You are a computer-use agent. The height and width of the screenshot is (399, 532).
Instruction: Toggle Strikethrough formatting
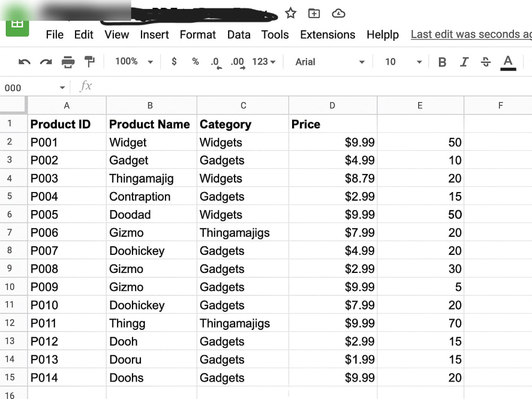point(486,62)
